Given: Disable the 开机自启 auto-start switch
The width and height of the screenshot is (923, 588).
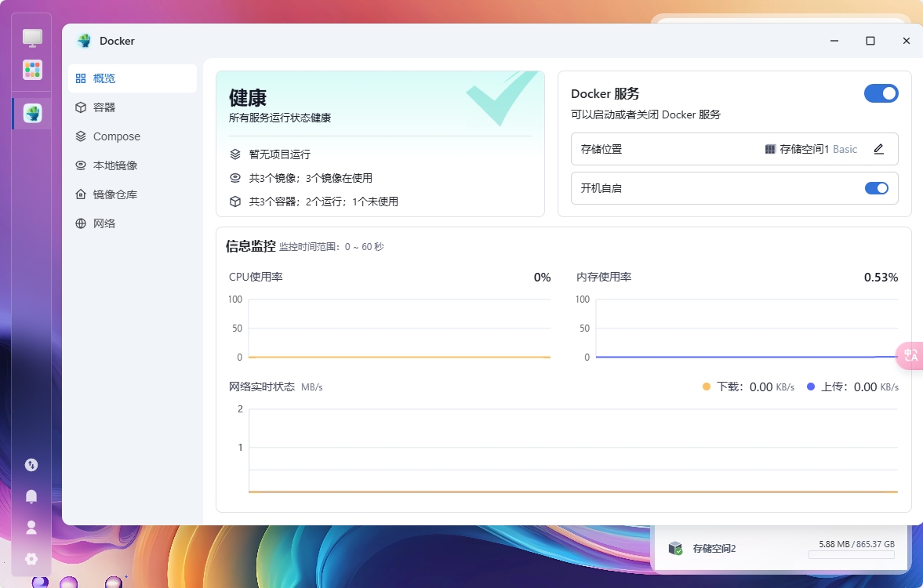Looking at the screenshot, I should 877,188.
